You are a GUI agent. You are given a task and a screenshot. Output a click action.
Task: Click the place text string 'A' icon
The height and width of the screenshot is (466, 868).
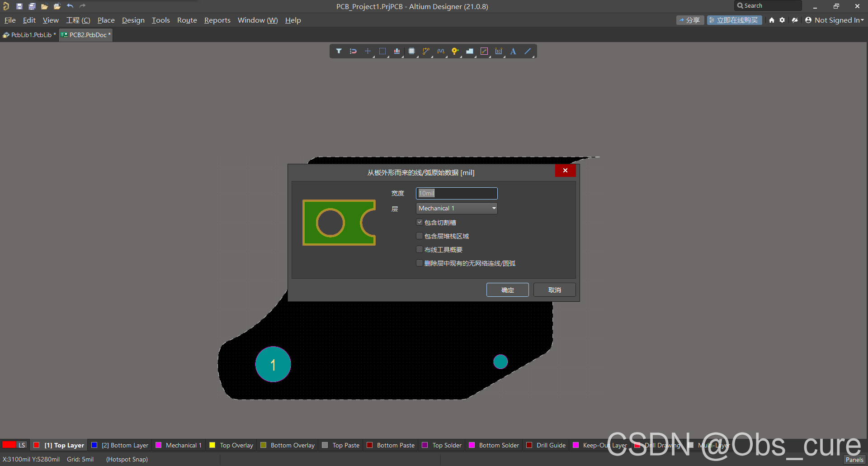click(513, 51)
